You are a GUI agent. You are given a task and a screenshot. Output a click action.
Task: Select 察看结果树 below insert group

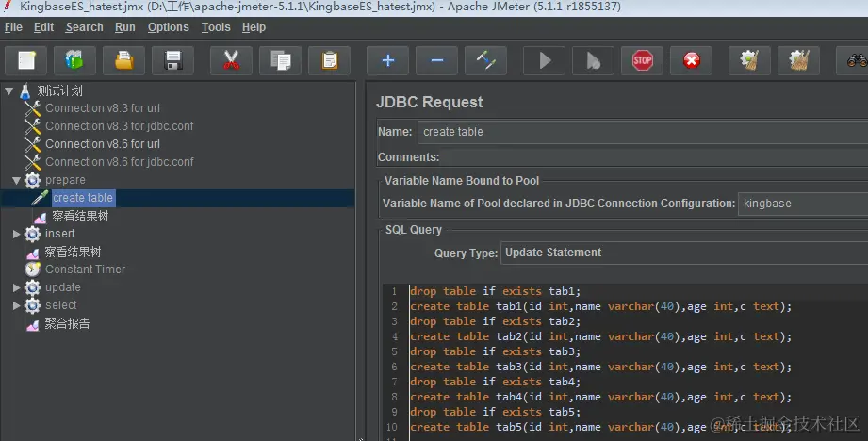tap(73, 252)
